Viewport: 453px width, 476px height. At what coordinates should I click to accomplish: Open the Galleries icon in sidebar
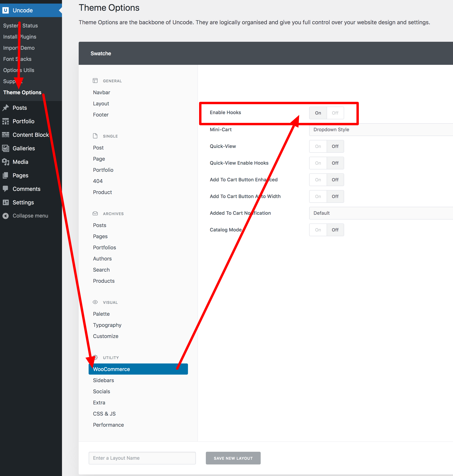(6, 148)
